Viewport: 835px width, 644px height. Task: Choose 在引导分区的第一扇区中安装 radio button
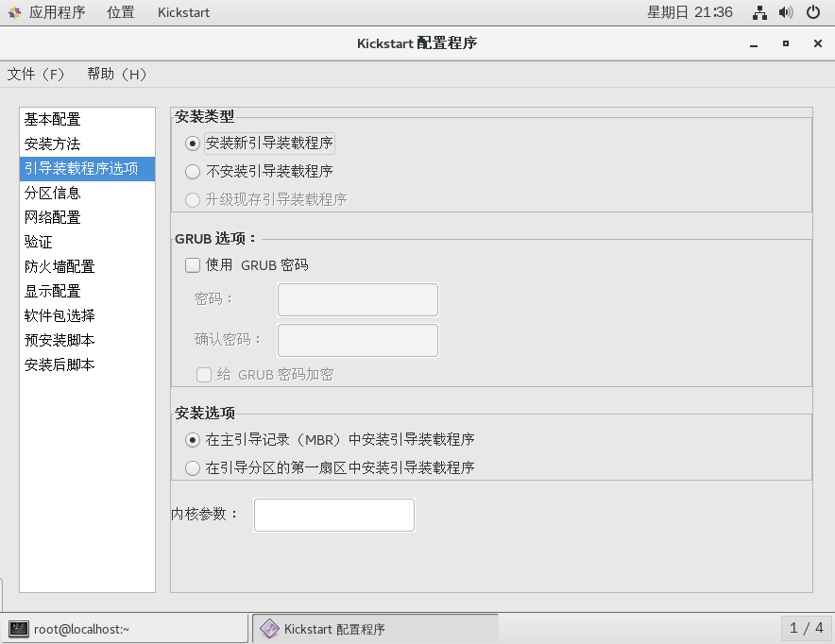(193, 467)
